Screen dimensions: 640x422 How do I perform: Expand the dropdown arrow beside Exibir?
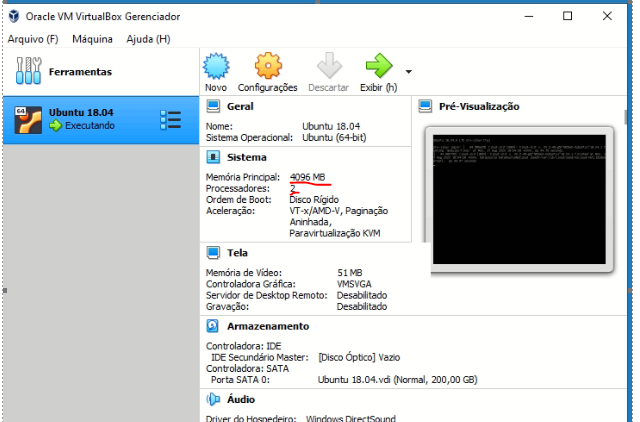pyautogui.click(x=408, y=72)
